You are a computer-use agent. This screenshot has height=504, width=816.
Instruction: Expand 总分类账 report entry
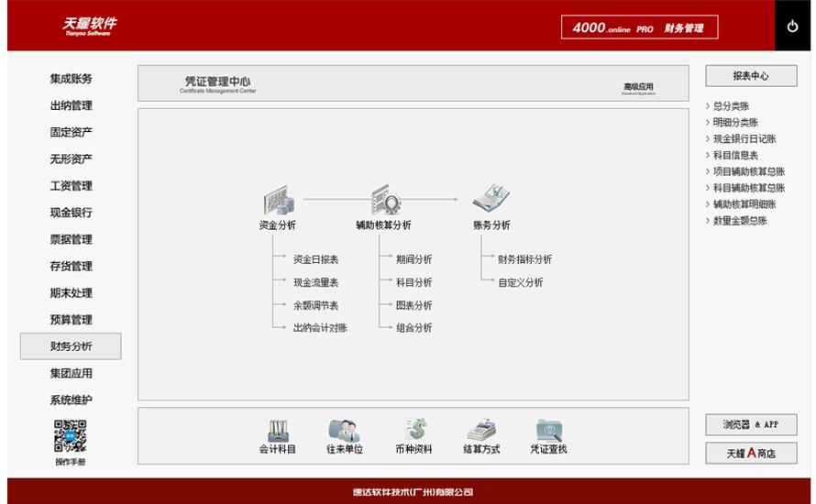731,106
